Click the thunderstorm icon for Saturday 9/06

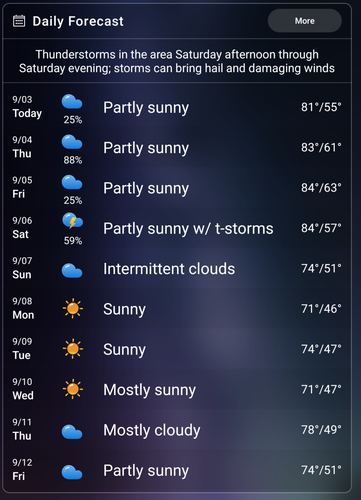coord(72,221)
